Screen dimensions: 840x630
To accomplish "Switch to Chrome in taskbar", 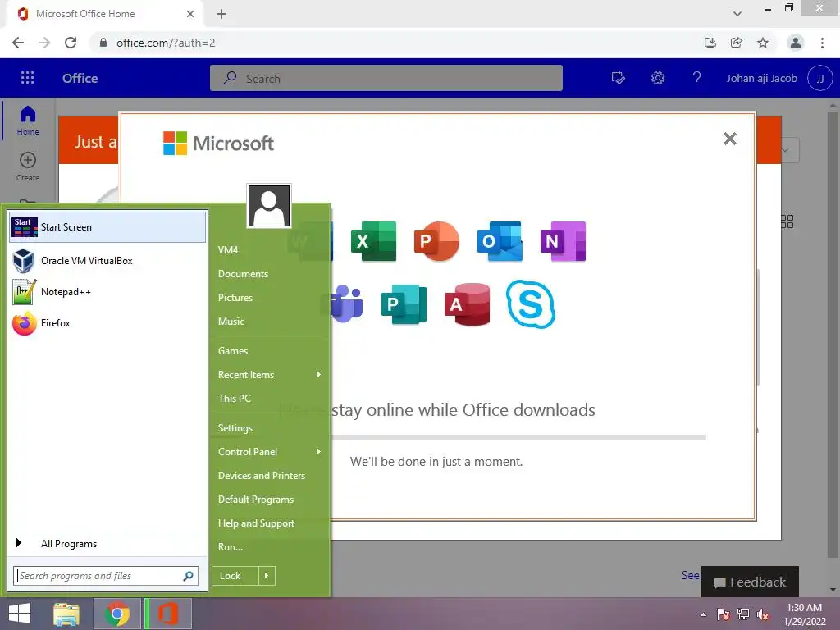I will tap(117, 614).
